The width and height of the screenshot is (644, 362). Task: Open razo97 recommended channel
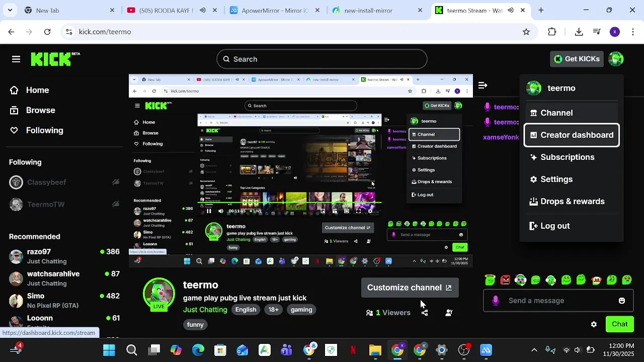tap(64, 256)
